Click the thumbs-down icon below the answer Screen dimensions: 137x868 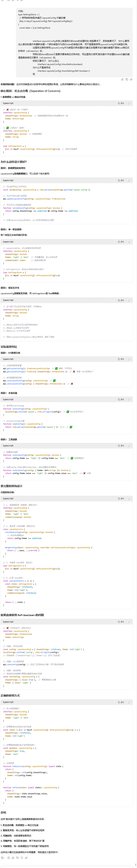[x=17, y=858]
